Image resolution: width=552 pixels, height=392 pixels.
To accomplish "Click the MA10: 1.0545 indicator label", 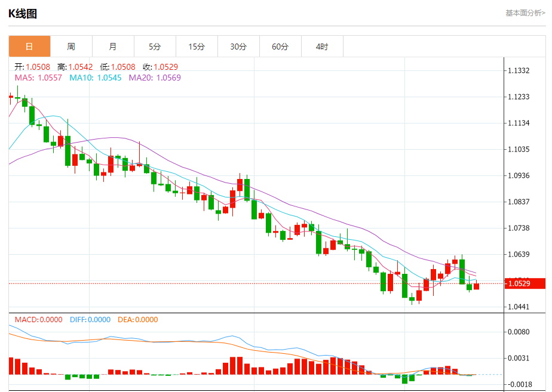I will [96, 78].
